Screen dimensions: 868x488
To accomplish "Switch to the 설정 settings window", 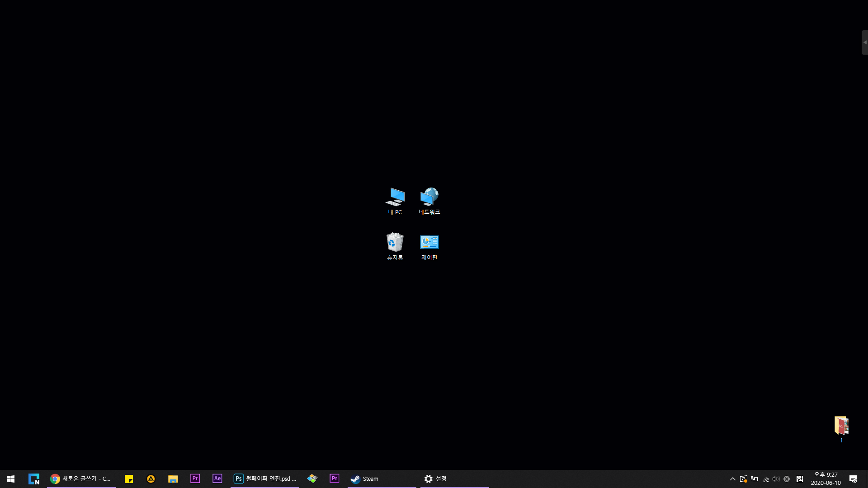I will click(455, 479).
